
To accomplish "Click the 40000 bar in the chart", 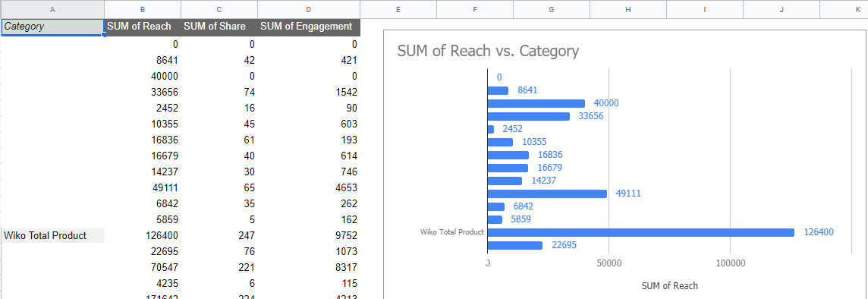I will pyautogui.click(x=536, y=103).
